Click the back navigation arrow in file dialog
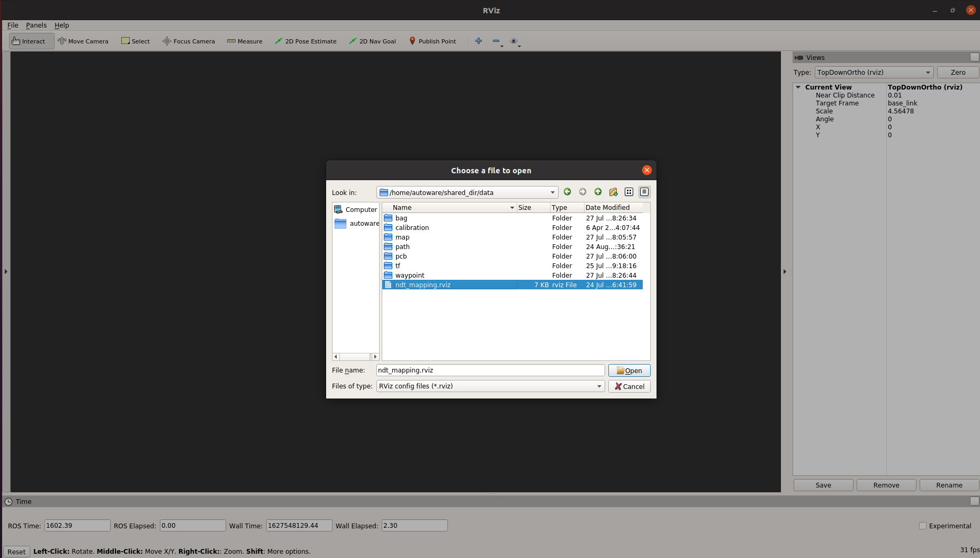 567,192
